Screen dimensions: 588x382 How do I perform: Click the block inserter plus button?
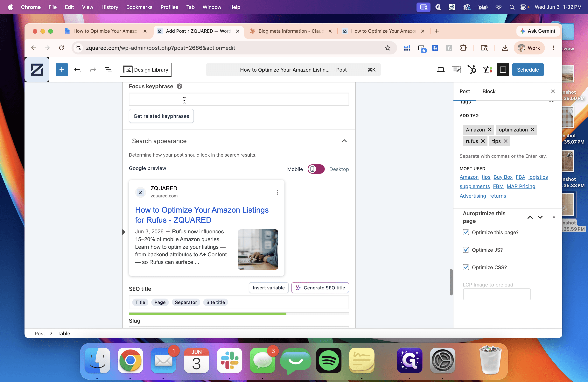pos(61,70)
